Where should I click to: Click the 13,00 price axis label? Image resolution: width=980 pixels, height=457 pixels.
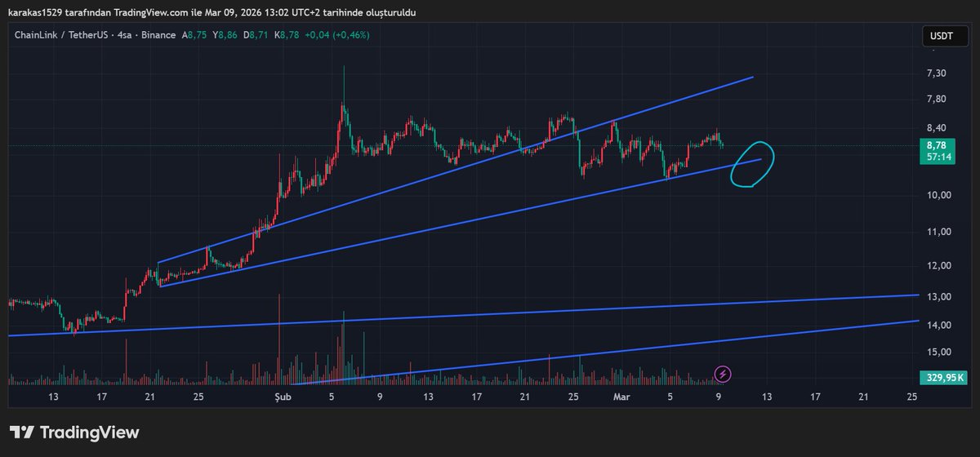pos(938,296)
